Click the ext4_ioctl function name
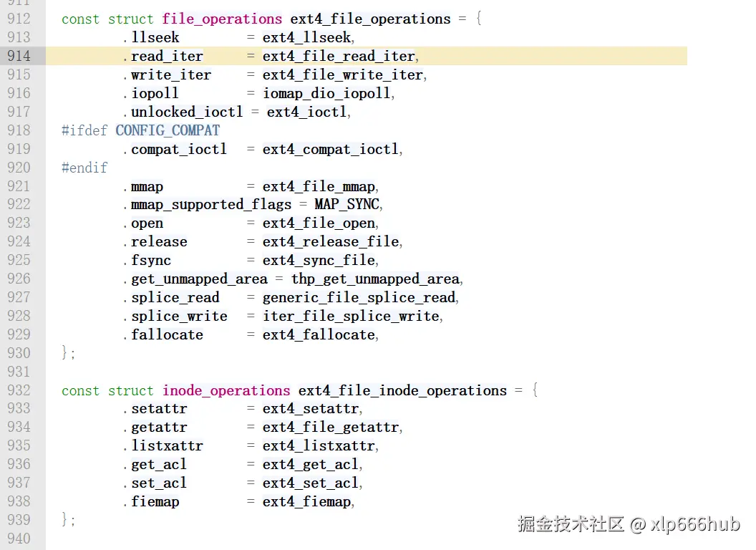The width and height of the screenshot is (756, 550). click(306, 112)
